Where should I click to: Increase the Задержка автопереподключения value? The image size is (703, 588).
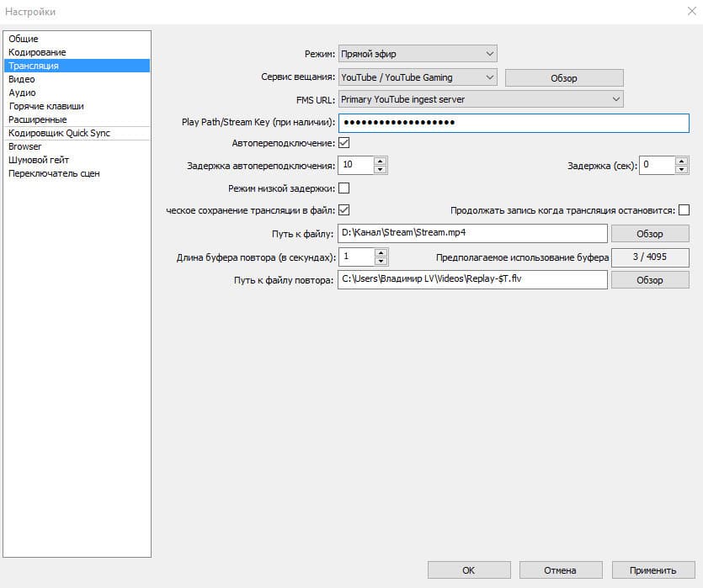click(380, 161)
